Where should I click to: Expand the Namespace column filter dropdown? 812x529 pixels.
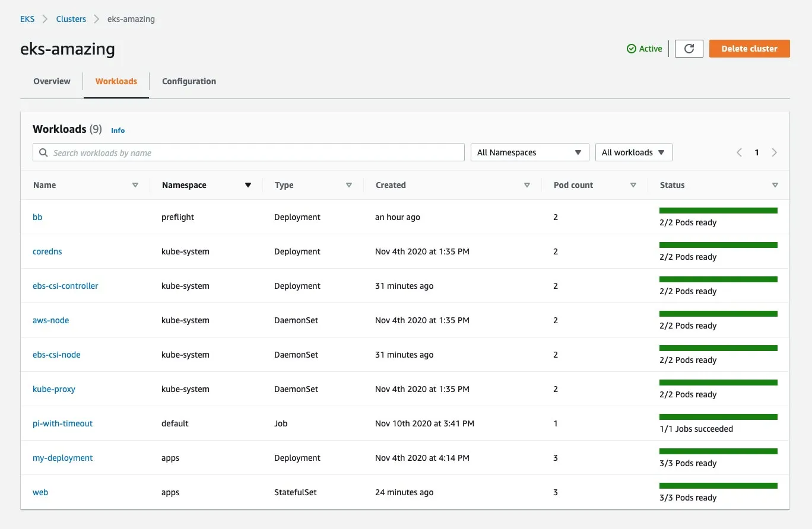click(248, 185)
